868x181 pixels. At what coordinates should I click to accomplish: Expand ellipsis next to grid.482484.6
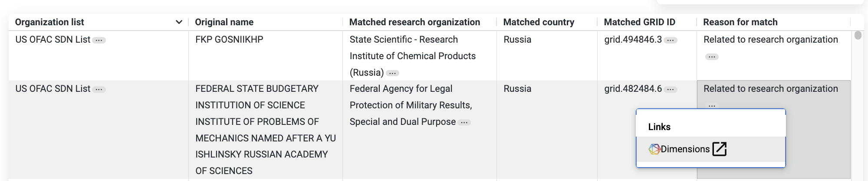[x=671, y=89]
